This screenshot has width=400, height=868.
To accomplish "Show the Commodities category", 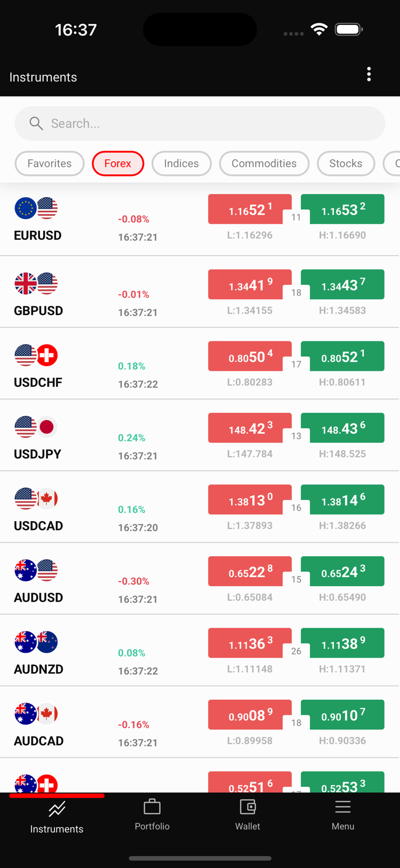I will 264,164.
